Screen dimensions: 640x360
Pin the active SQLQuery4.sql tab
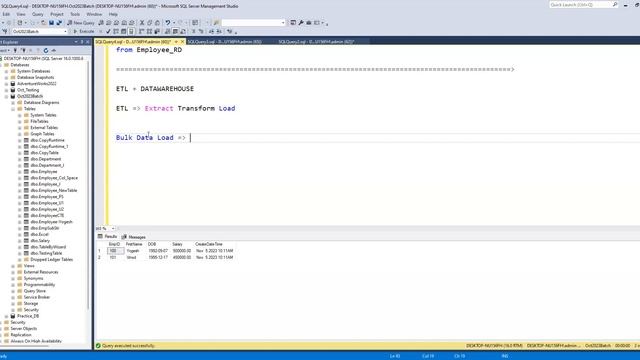(176, 42)
